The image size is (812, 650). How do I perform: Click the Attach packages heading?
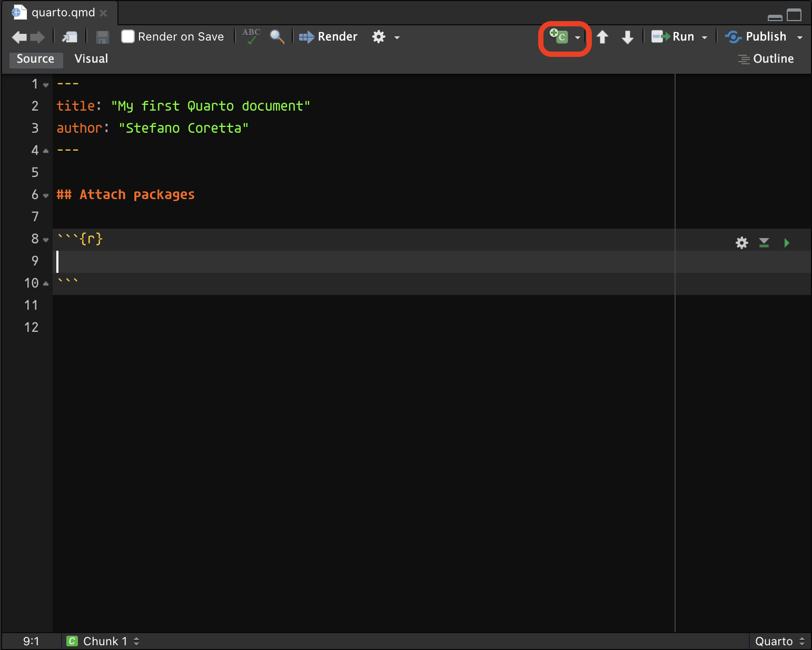[125, 194]
